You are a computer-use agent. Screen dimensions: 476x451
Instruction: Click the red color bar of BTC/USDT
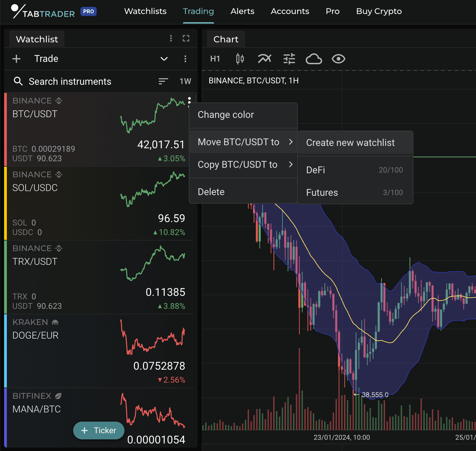tap(5, 129)
